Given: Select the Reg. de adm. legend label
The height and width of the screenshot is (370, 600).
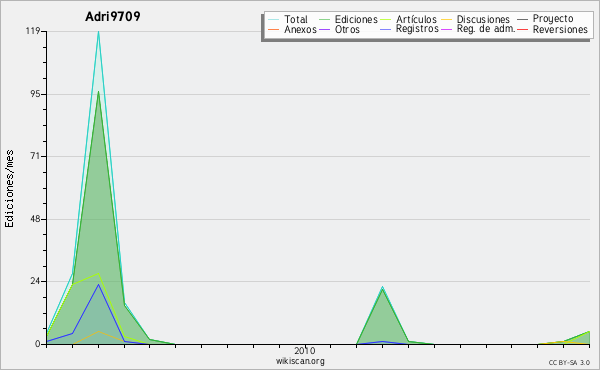Looking at the screenshot, I should click(486, 29).
